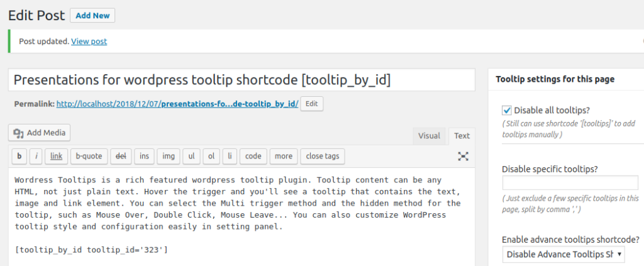The image size is (644, 266).
Task: Switch to the Visual editor tab
Action: point(429,136)
